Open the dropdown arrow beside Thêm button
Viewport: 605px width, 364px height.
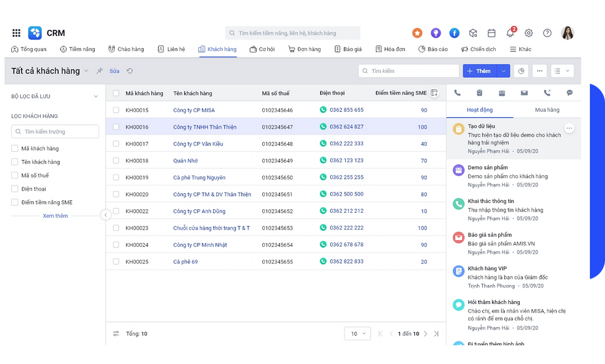pos(504,71)
